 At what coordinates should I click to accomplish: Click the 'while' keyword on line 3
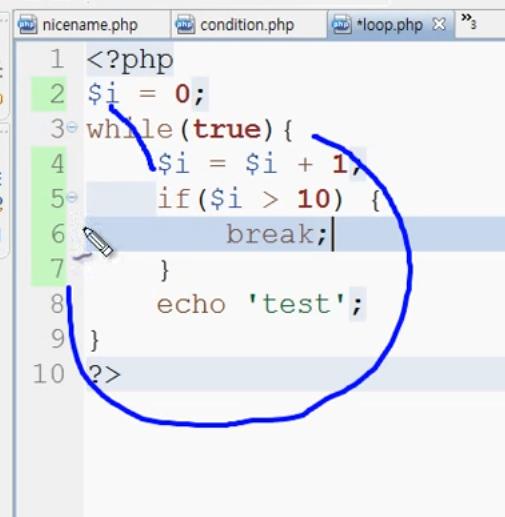point(130,129)
